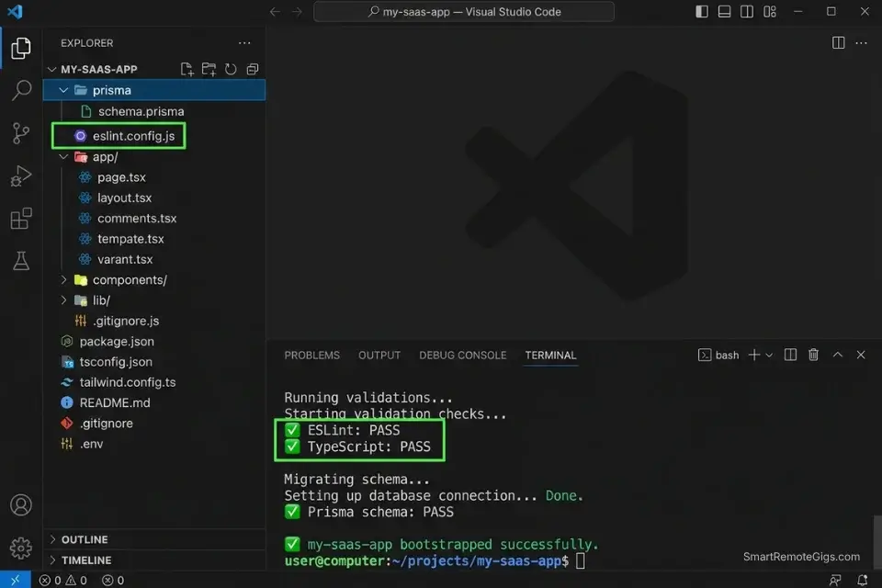Switch to the Terminal tab
Image resolution: width=882 pixels, height=588 pixels.
[x=550, y=355]
